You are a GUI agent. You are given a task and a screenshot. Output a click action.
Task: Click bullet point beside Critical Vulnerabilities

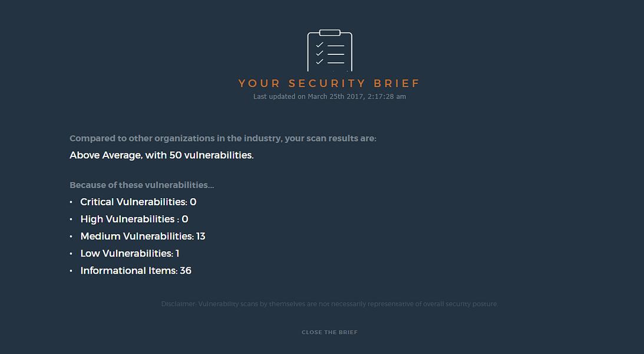coord(71,202)
